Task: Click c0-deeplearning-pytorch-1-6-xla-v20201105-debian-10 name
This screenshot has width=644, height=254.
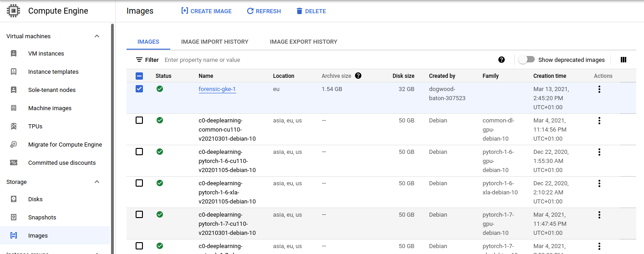Action: pyautogui.click(x=227, y=193)
